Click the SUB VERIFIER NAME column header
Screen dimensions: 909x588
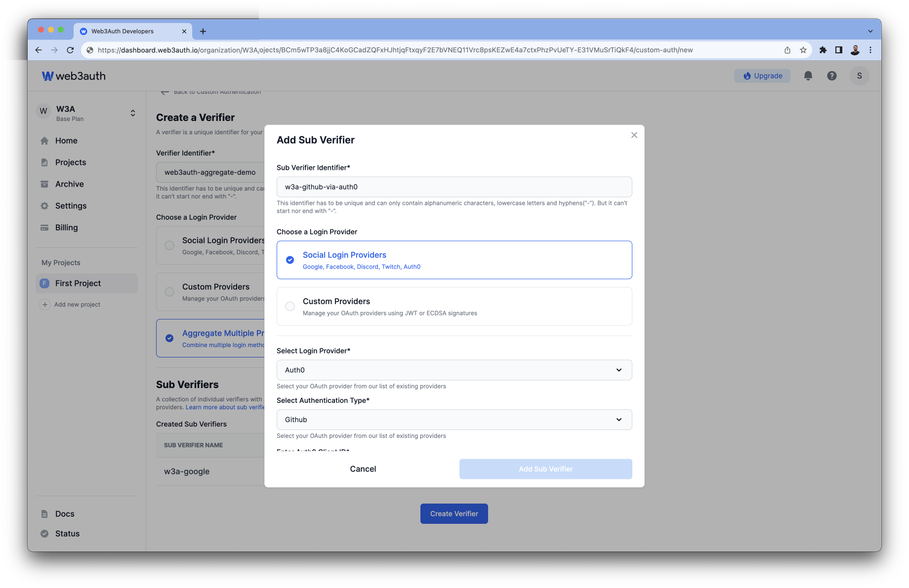pos(193,445)
